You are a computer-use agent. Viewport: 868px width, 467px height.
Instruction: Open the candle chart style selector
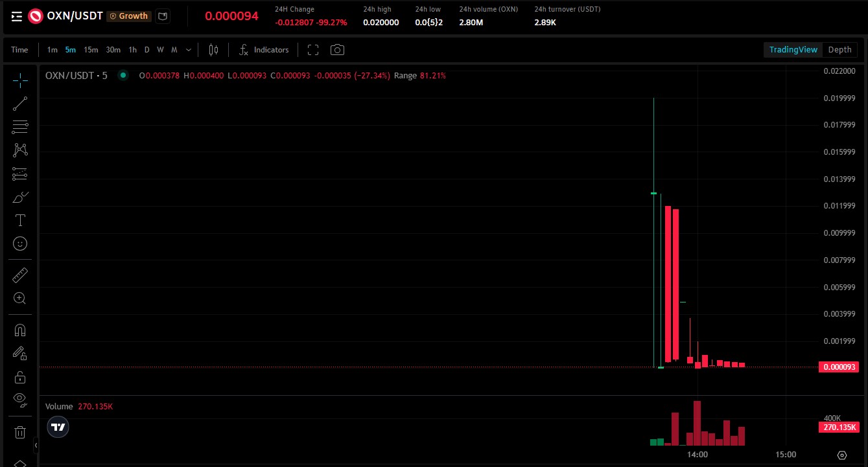tap(213, 49)
